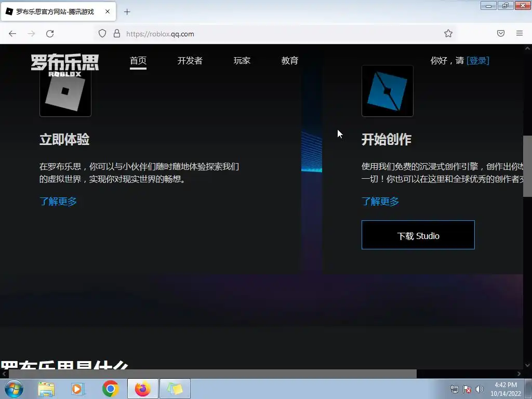Launch Windows Media Player from taskbar
The width and height of the screenshot is (532, 399).
78,389
